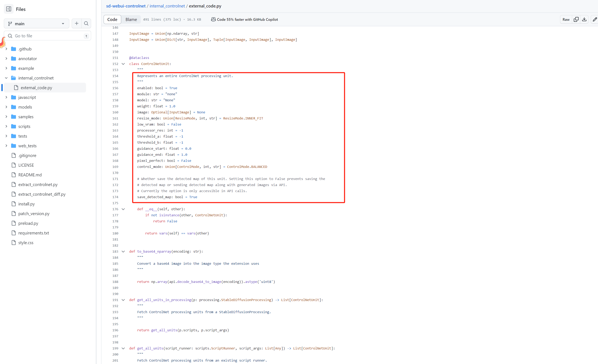
Task: Click the file icon beside install.py
Action: click(x=14, y=204)
